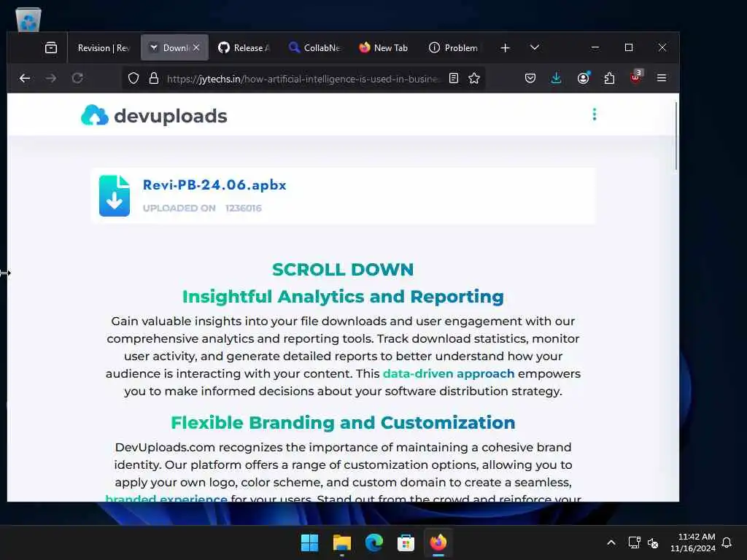
Task: Click Firefox icon in taskbar
Action: tap(438, 542)
